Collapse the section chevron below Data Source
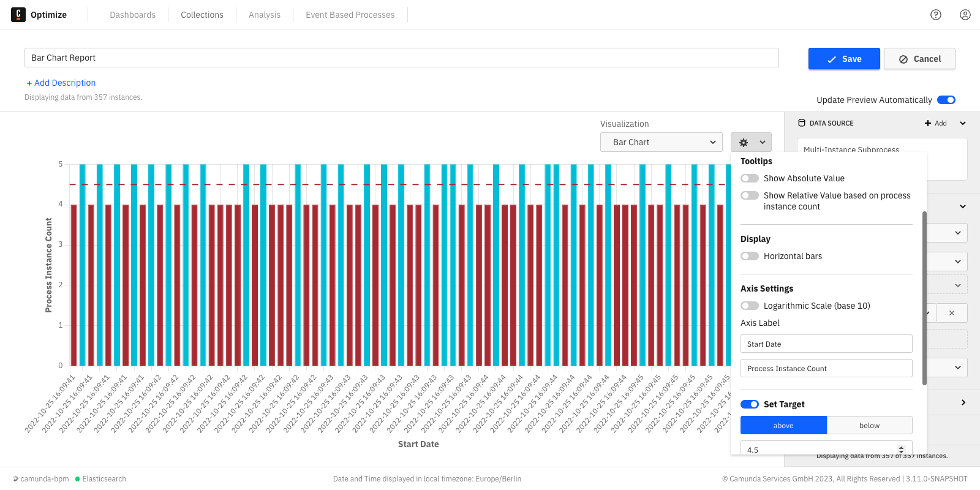 pos(963,206)
